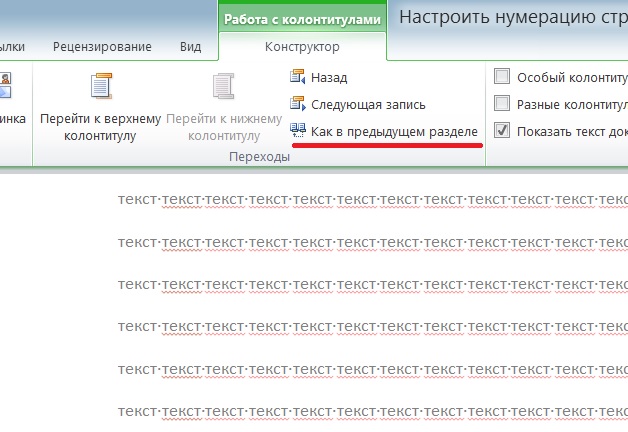Click Как в предыдущем разделе label

click(394, 131)
